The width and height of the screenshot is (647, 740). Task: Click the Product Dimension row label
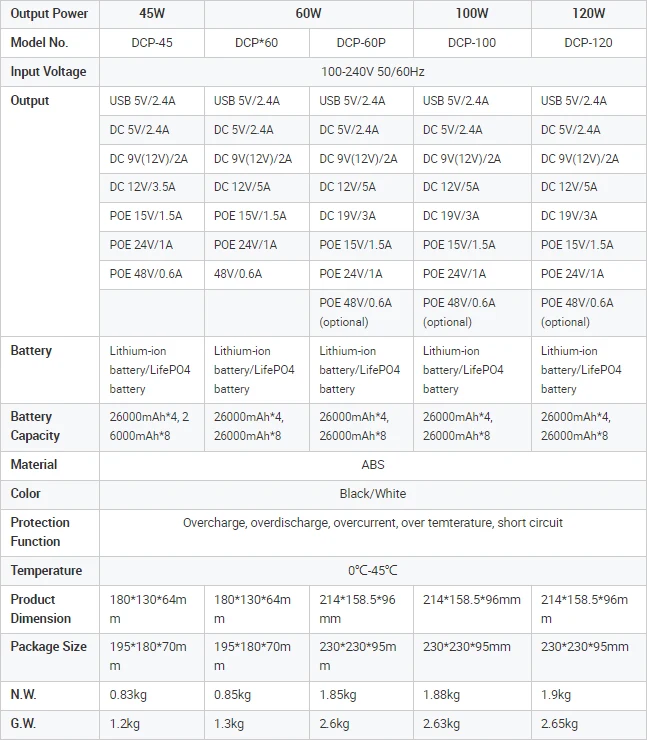point(40,609)
